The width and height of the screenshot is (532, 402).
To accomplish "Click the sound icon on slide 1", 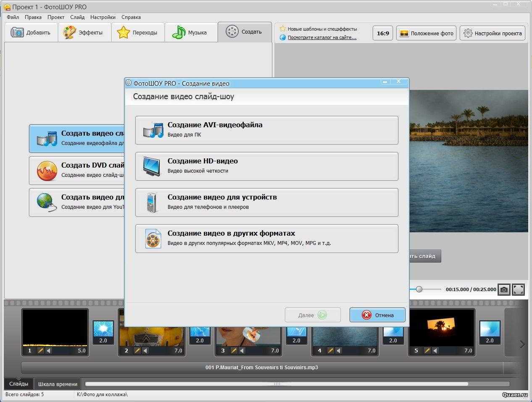I will pos(49,350).
